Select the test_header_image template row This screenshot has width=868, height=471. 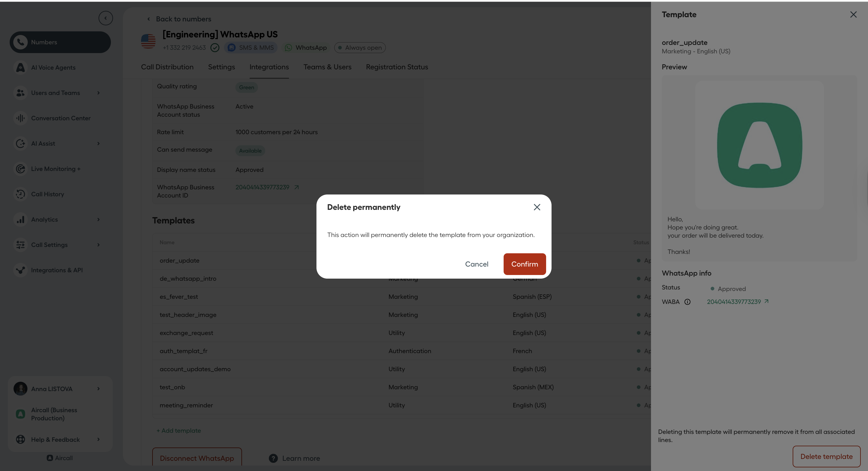pyautogui.click(x=402, y=315)
